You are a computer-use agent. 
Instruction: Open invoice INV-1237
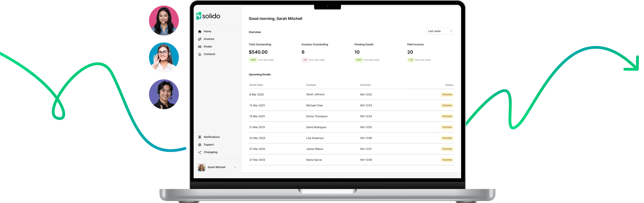(x=366, y=149)
